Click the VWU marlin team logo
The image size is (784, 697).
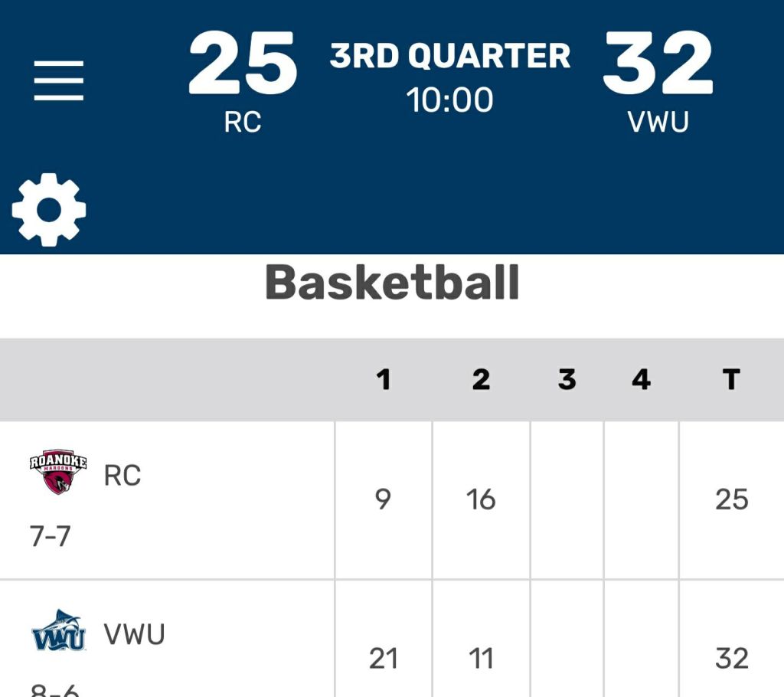coord(58,631)
